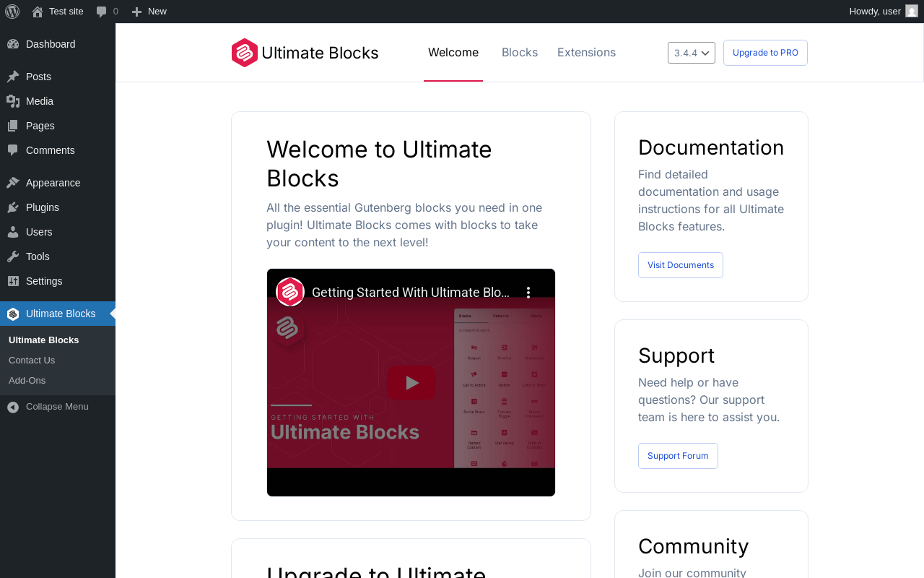
Task: Click the Comments icon in sidebar
Action: [13, 150]
